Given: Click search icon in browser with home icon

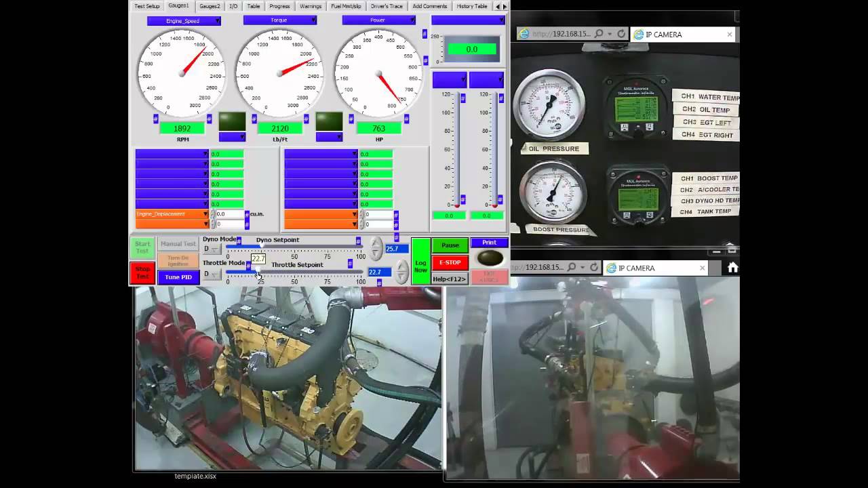Looking at the screenshot, I should click(x=572, y=268).
